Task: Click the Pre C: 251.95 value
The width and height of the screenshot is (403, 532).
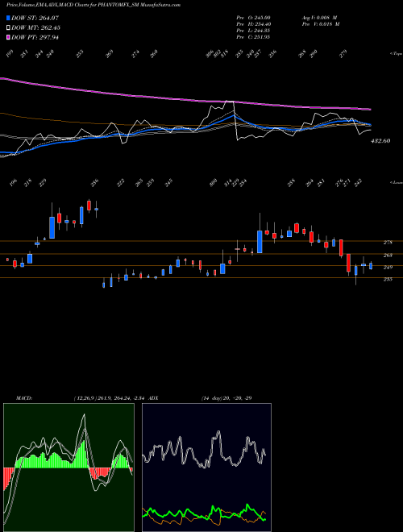Action: click(x=253, y=37)
